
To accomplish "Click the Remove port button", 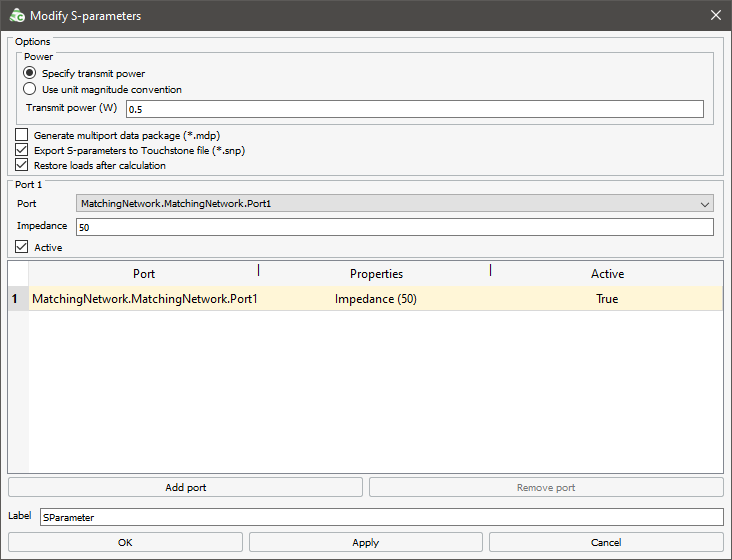I will pos(546,487).
